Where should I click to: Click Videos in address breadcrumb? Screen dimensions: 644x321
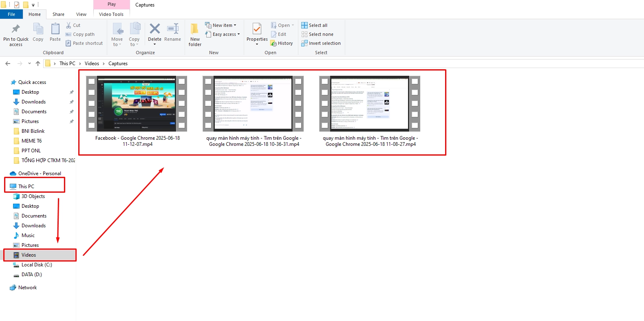pos(92,64)
